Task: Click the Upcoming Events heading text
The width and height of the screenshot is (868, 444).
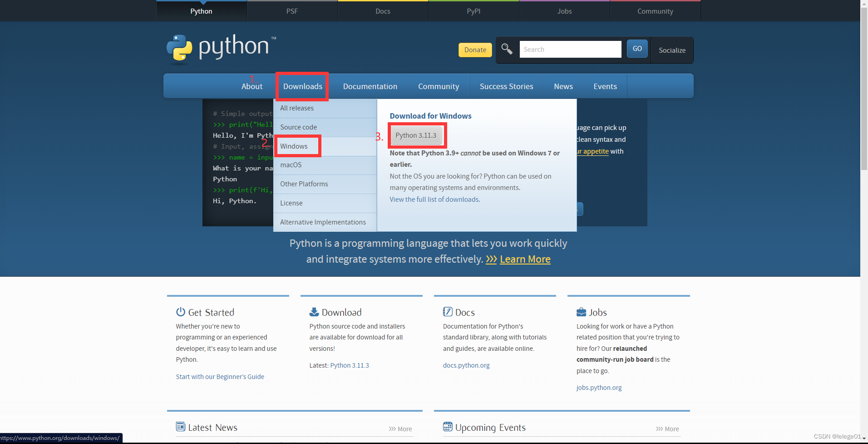Action: pyautogui.click(x=490, y=428)
